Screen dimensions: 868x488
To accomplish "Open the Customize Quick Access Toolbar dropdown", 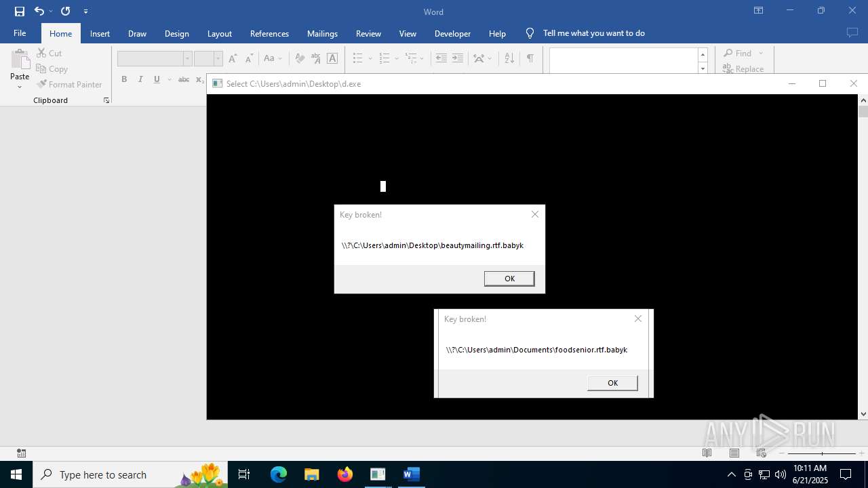I will (x=85, y=11).
